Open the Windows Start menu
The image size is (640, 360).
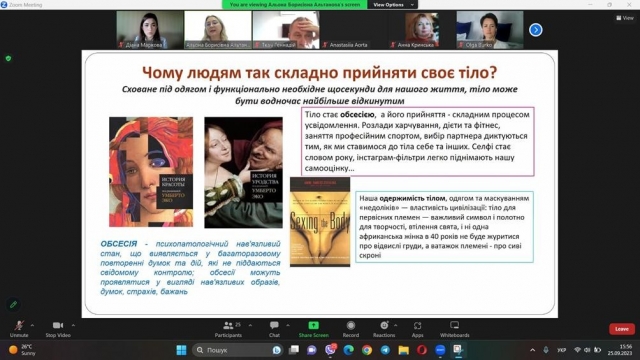tap(181, 350)
